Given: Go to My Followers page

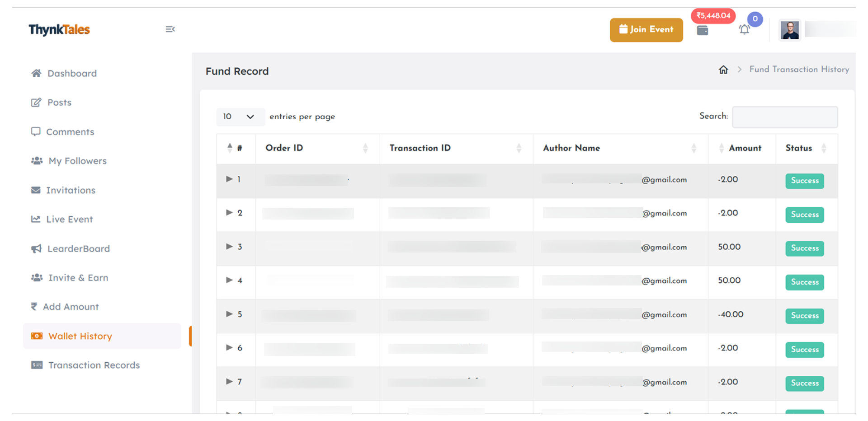Looking at the screenshot, I should [77, 161].
